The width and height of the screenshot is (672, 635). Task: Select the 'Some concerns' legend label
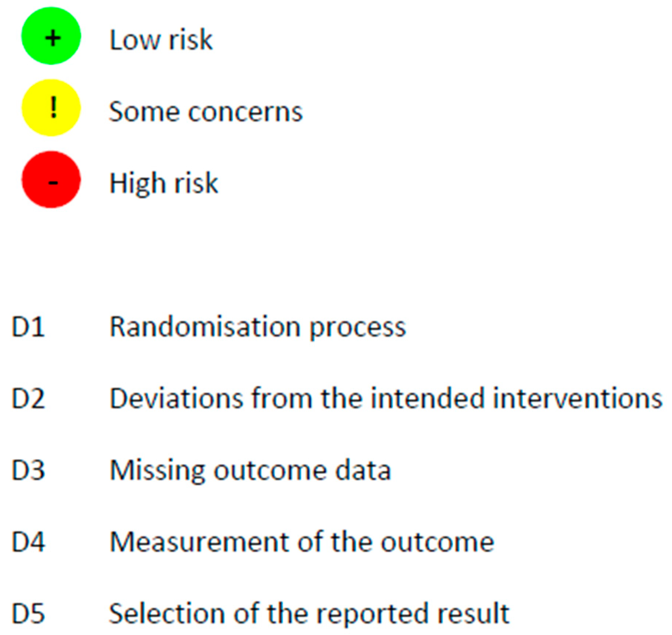pyautogui.click(x=206, y=112)
